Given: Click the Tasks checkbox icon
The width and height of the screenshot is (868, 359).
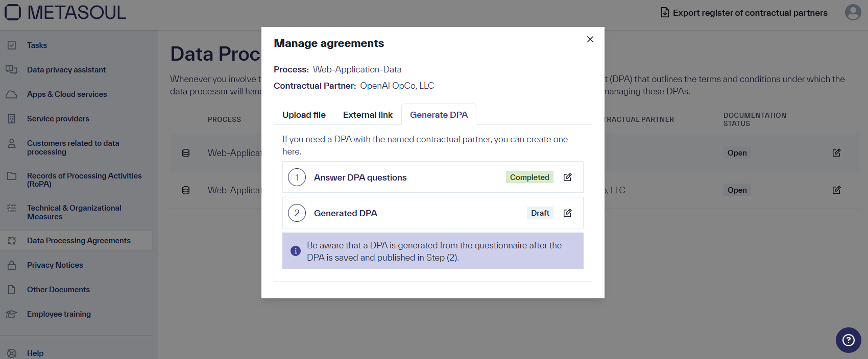Looking at the screenshot, I should 12,45.
